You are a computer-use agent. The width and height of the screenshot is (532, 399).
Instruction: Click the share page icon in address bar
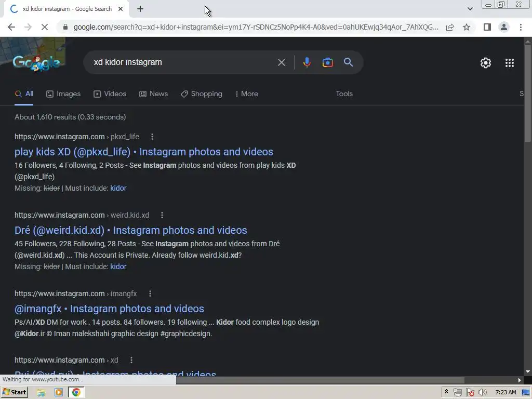point(450,27)
